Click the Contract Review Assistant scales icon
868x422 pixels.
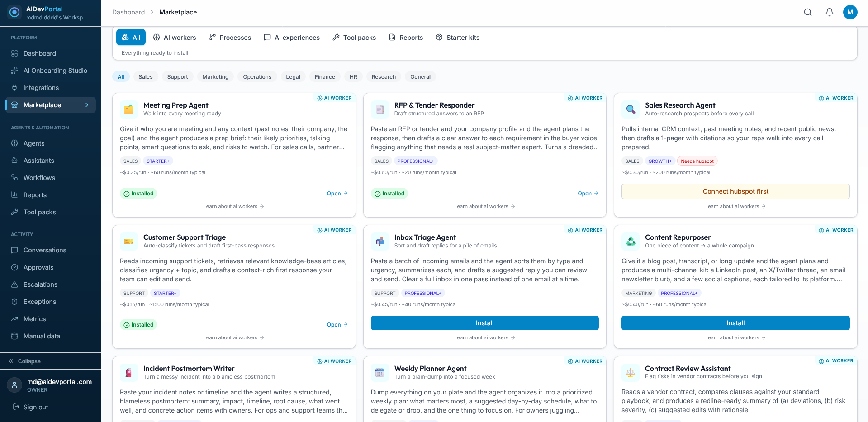(x=631, y=373)
